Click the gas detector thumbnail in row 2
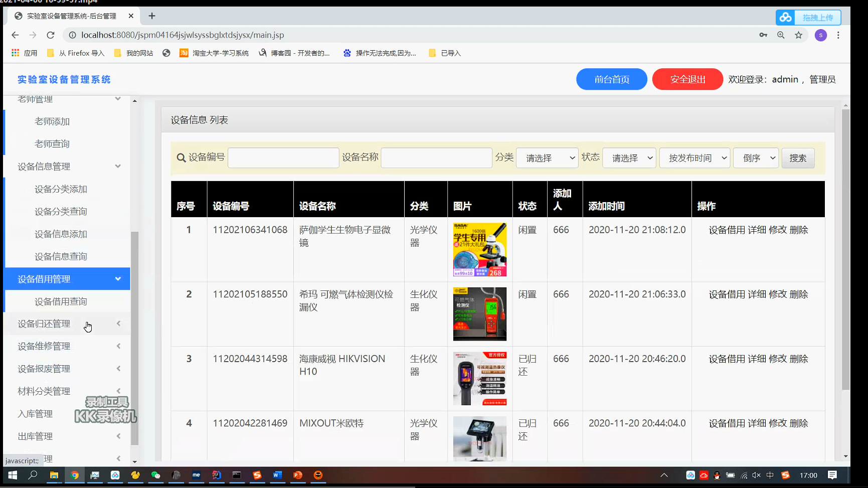This screenshot has width=868, height=488. coord(480,314)
